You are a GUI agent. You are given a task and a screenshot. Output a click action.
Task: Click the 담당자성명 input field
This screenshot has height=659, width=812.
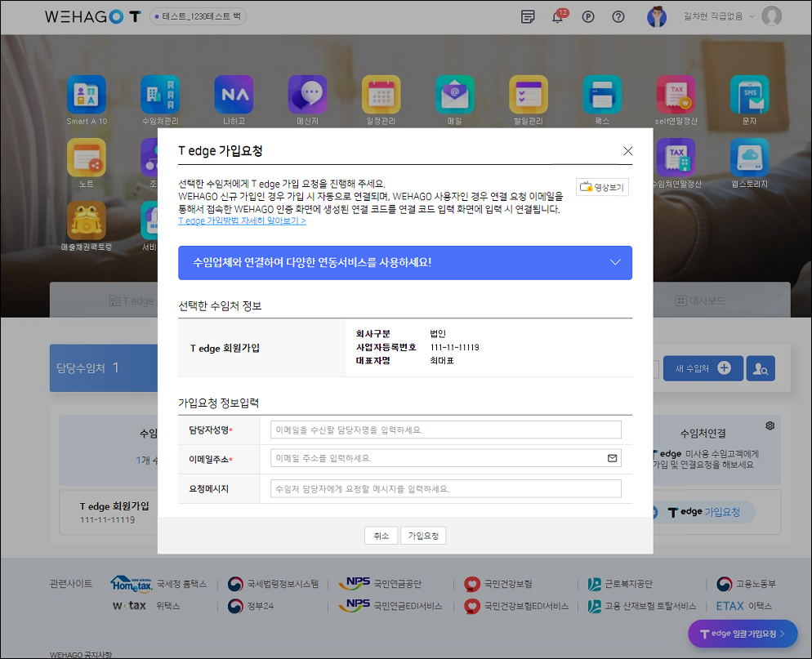(445, 430)
